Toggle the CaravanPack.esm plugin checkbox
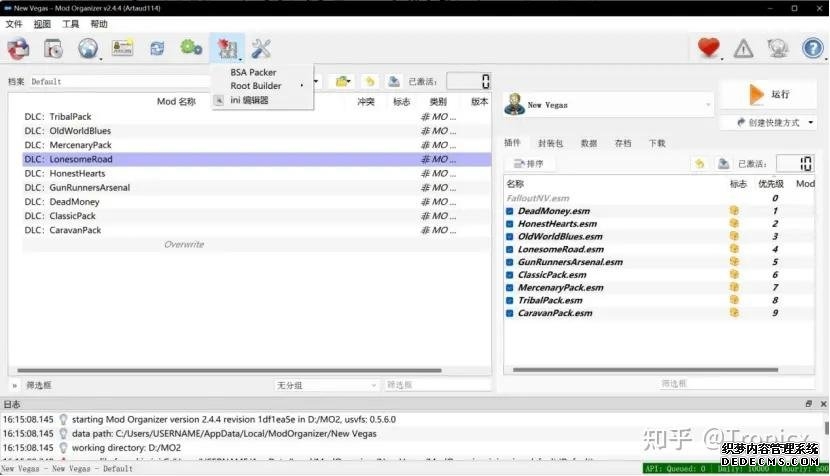The height and width of the screenshot is (476, 830). point(510,313)
